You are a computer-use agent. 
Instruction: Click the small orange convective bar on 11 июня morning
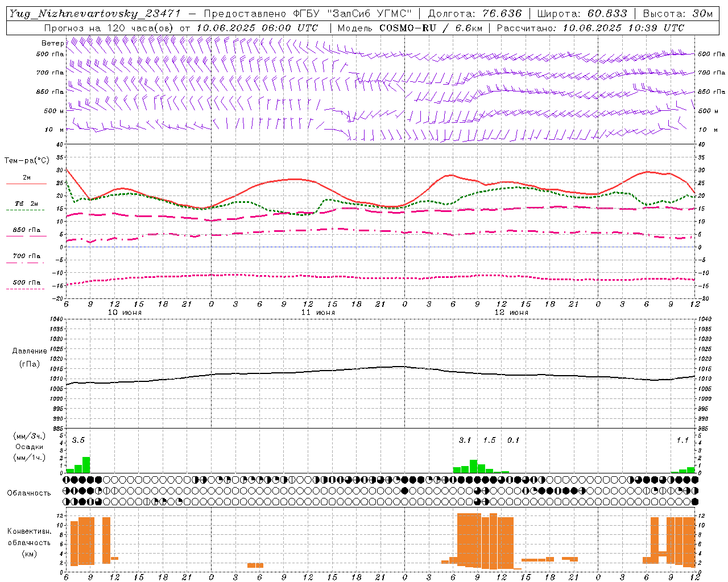point(255,566)
